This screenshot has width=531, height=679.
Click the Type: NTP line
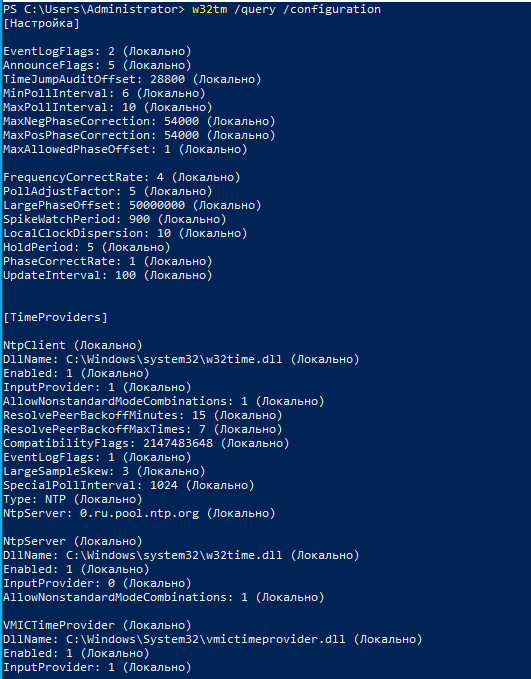click(73, 499)
